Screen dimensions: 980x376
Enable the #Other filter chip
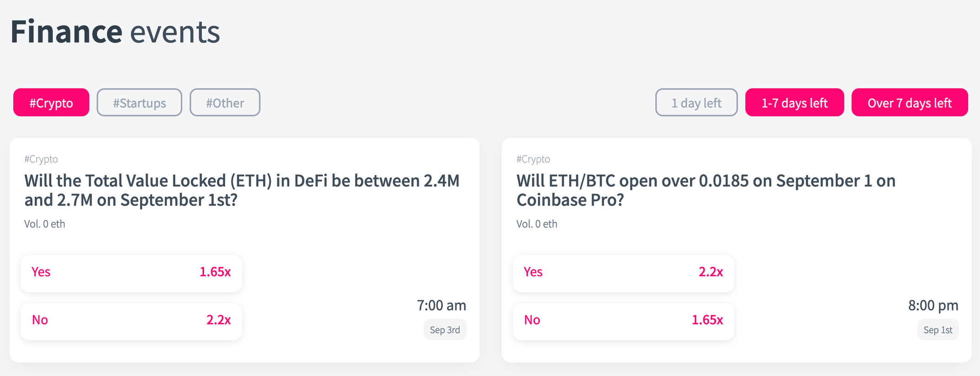click(225, 103)
